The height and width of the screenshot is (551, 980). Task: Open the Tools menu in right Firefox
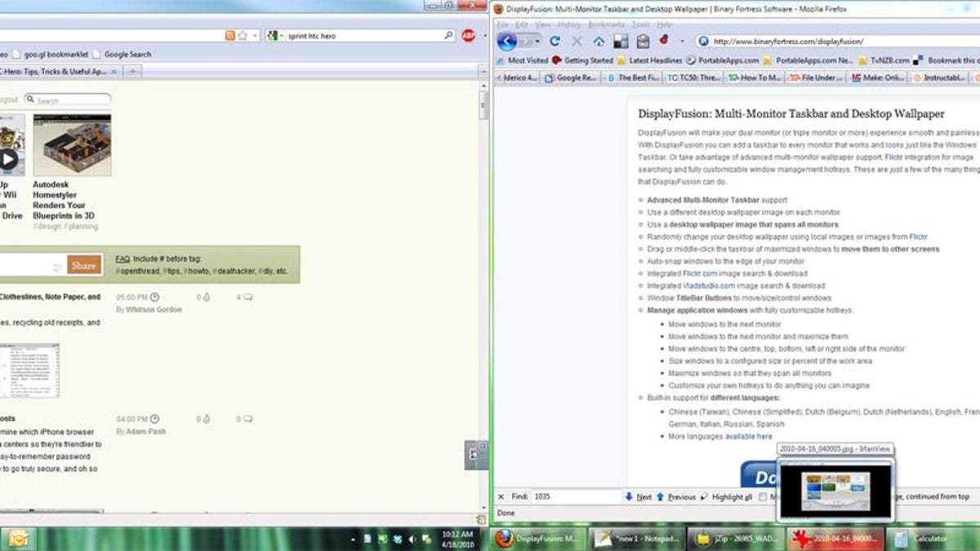tap(641, 24)
